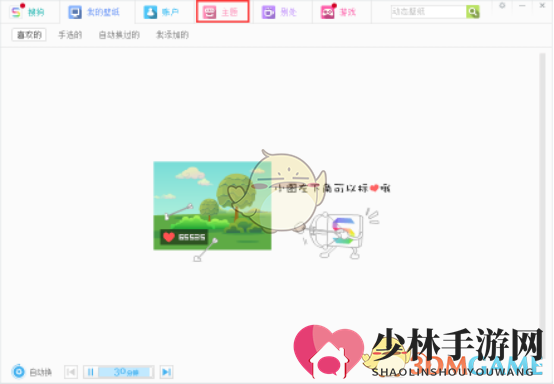The height and width of the screenshot is (384, 554).
Task: Pause the auto wallpaper change
Action: pyautogui.click(x=90, y=372)
